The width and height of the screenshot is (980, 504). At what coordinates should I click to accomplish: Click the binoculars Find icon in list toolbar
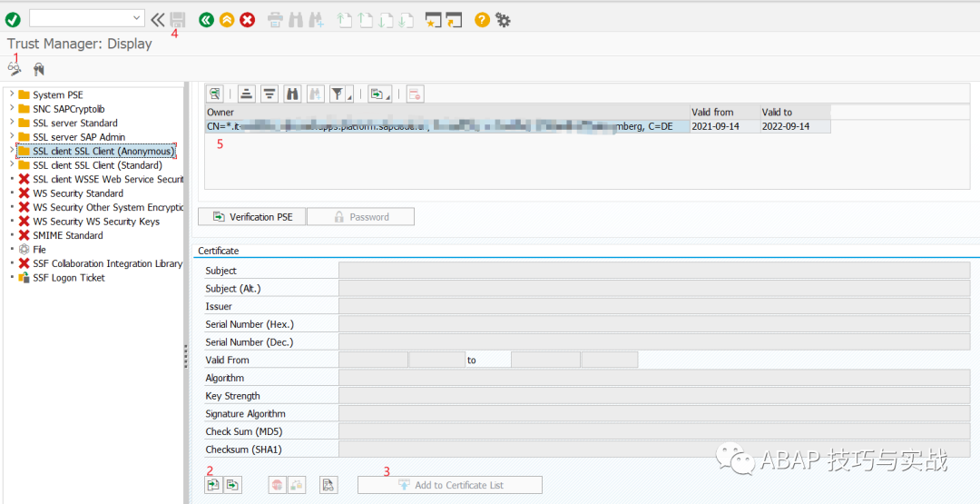pos(292,94)
